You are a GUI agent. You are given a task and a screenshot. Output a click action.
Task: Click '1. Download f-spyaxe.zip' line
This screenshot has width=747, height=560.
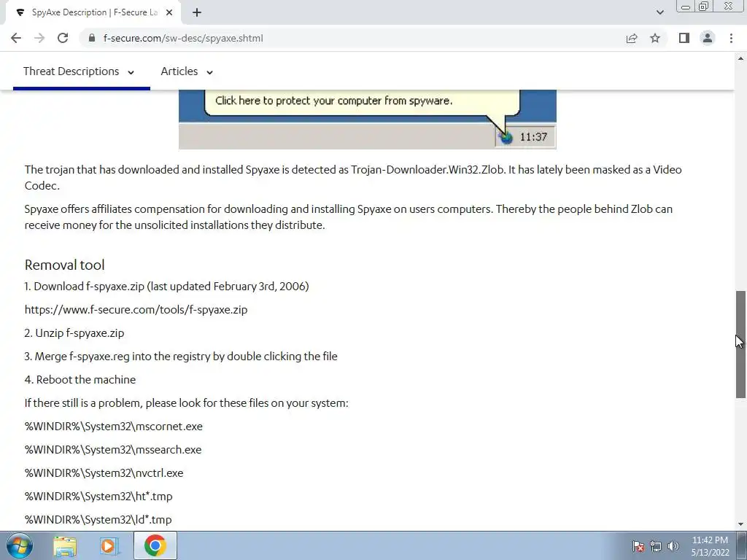(x=167, y=286)
